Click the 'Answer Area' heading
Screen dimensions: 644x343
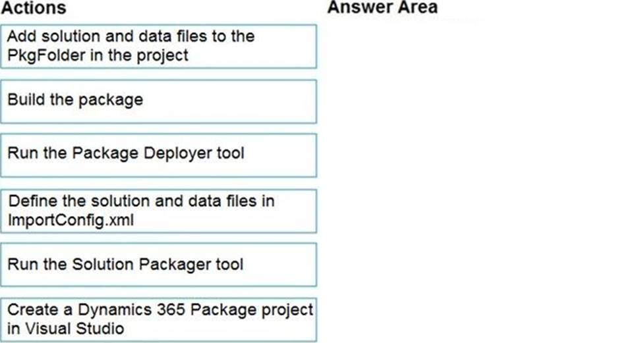[382, 7]
